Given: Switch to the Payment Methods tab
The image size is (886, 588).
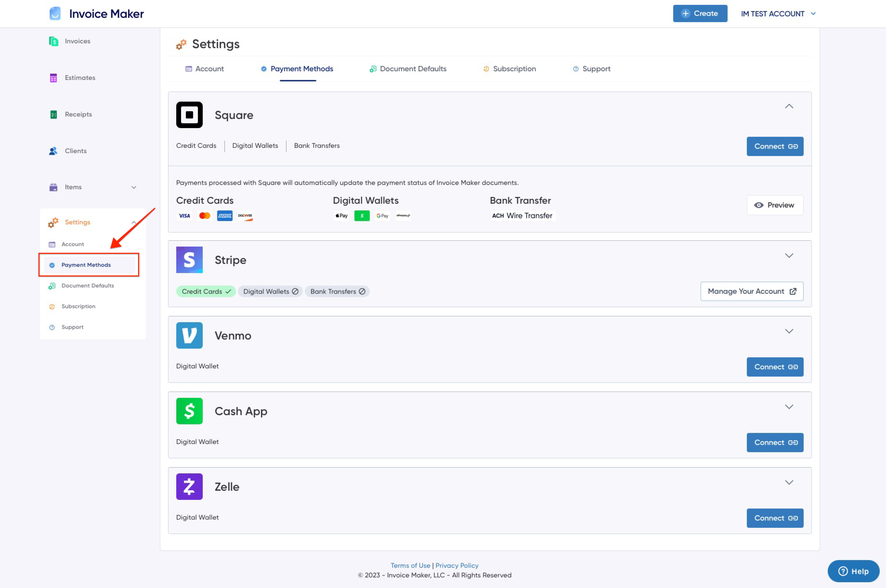Looking at the screenshot, I should pos(297,69).
